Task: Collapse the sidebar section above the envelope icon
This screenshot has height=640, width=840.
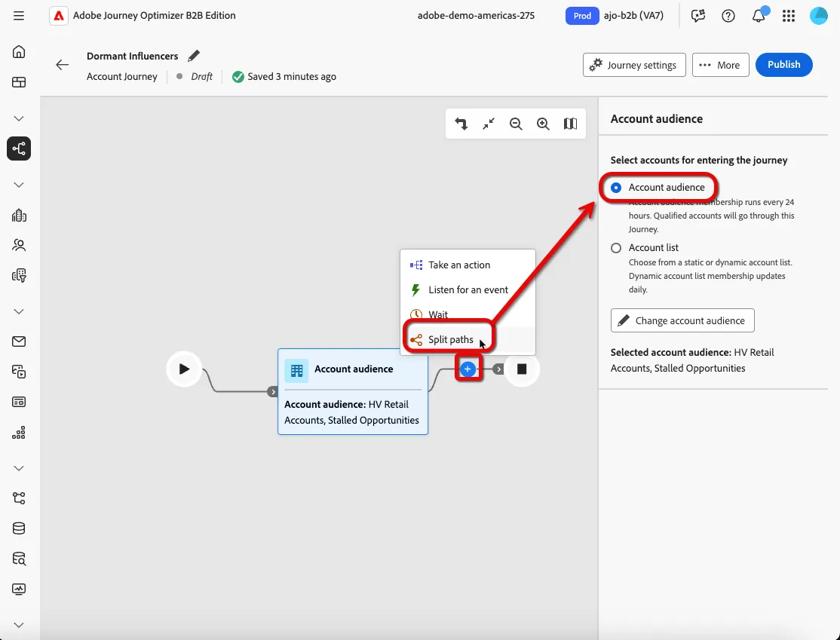Action: tap(19, 311)
